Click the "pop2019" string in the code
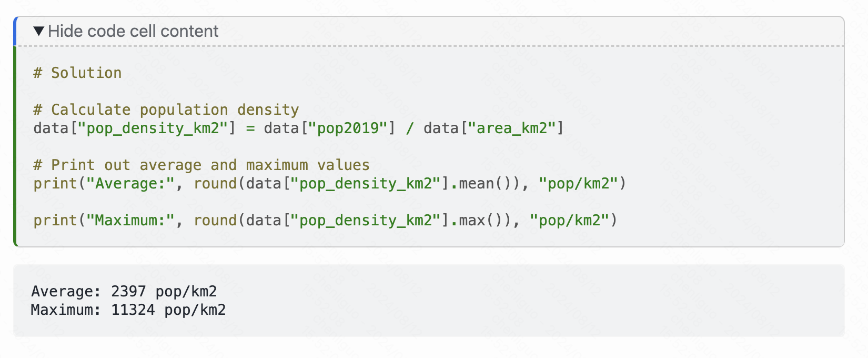Image resolution: width=868 pixels, height=358 pixels. tap(348, 128)
